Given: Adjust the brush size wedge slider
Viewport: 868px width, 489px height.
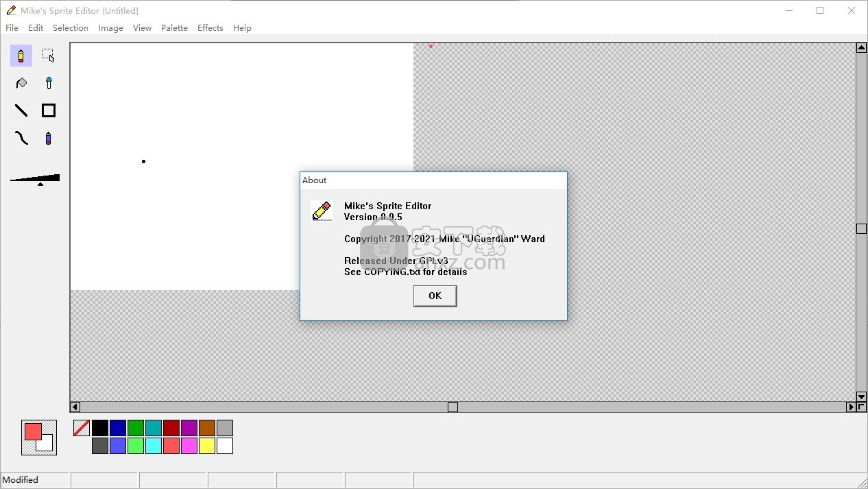Looking at the screenshot, I should pyautogui.click(x=35, y=179).
